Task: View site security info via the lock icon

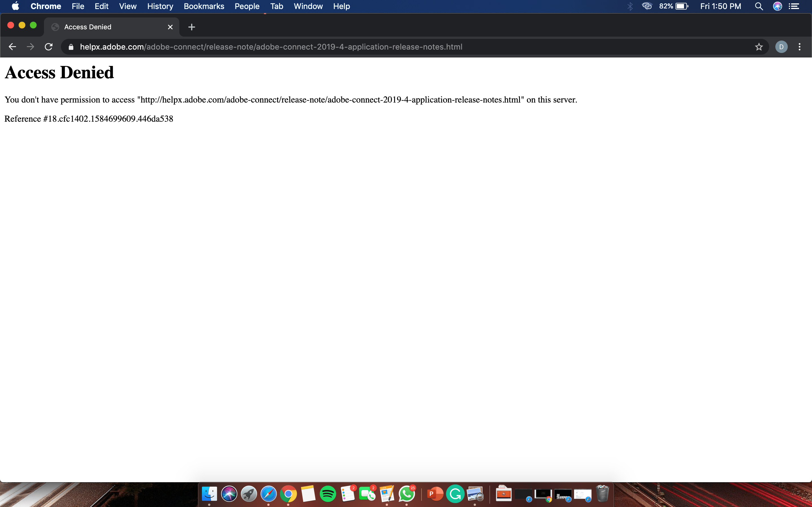Action: [x=71, y=46]
